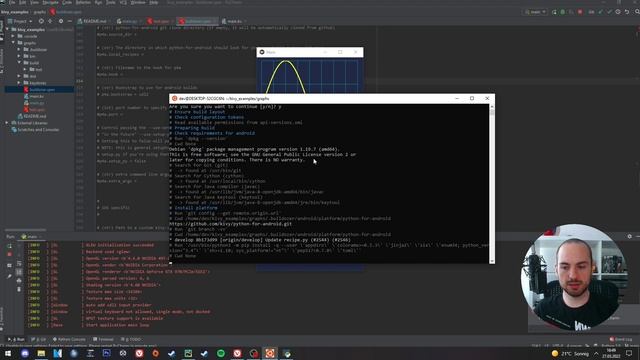Image resolution: width=640 pixels, height=360 pixels.
Task: Expand the bin folder in the project tree
Action: [x=19, y=56]
